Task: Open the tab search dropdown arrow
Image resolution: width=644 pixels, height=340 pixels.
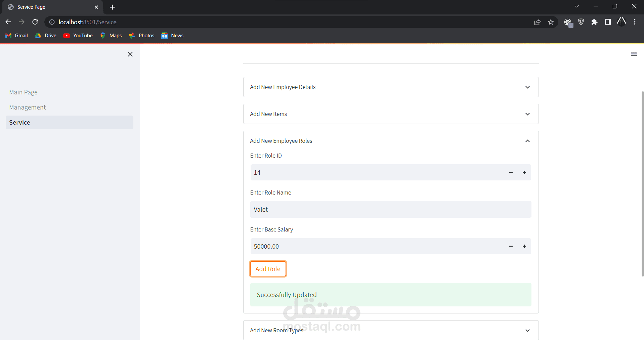Action: click(x=576, y=6)
